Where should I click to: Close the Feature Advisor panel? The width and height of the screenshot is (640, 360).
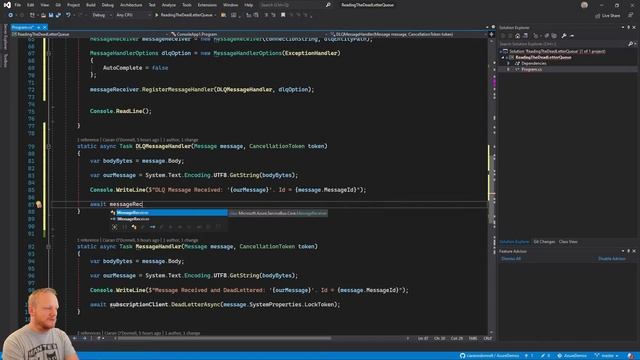(x=634, y=251)
